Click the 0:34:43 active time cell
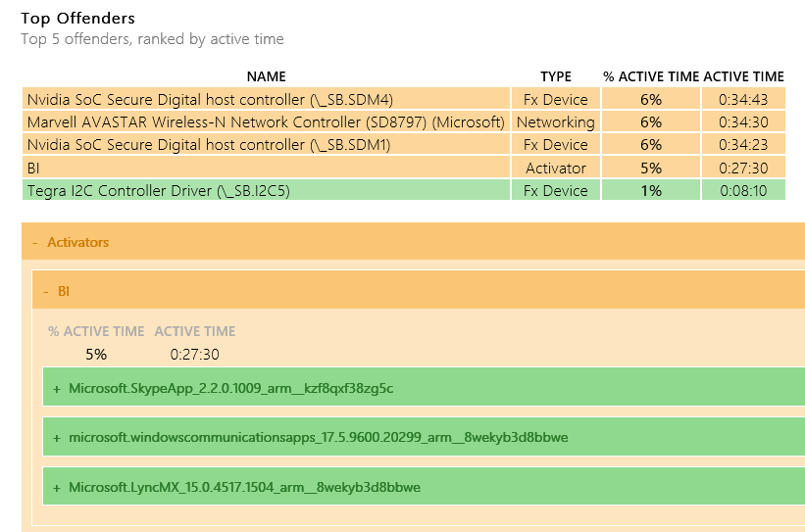Image resolution: width=805 pixels, height=532 pixels. tap(743, 99)
